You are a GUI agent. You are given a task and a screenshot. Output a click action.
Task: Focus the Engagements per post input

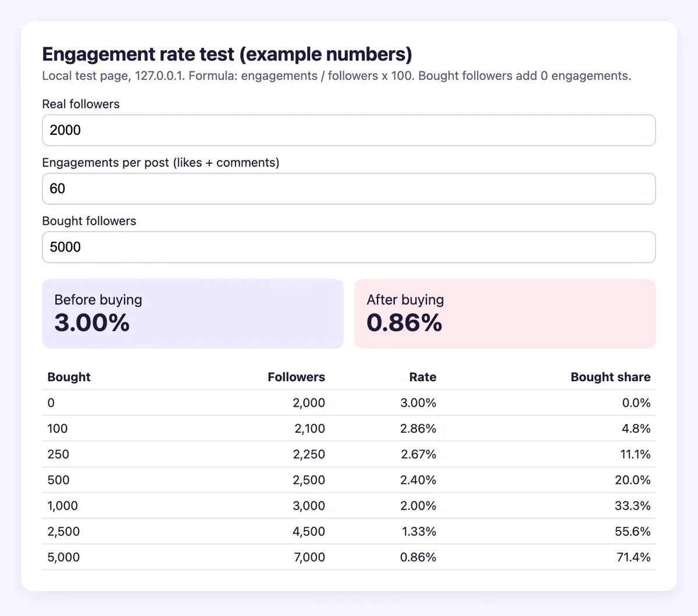pos(349,188)
